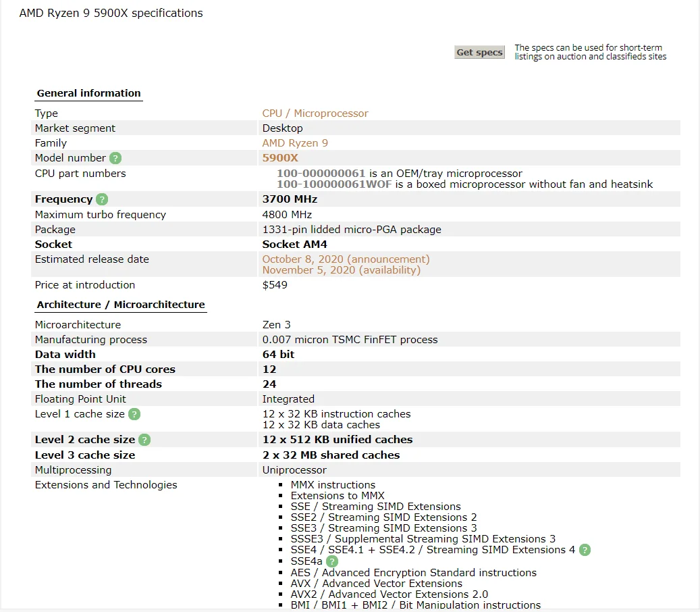Click the Maximum turbo frequency label
The height and width of the screenshot is (612, 700).
point(101,214)
